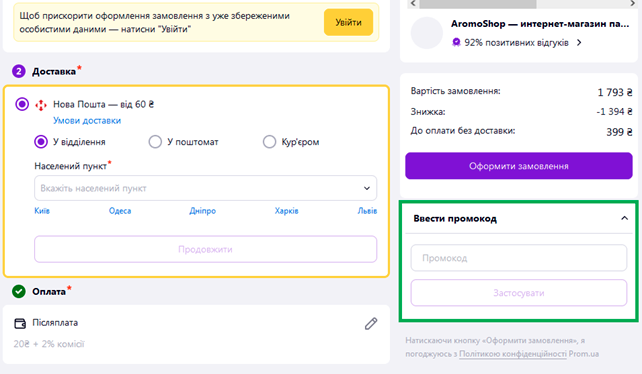Screen dimensions: 642x374
Task: Click the step 2 Доставка number badge
Action: [18, 71]
